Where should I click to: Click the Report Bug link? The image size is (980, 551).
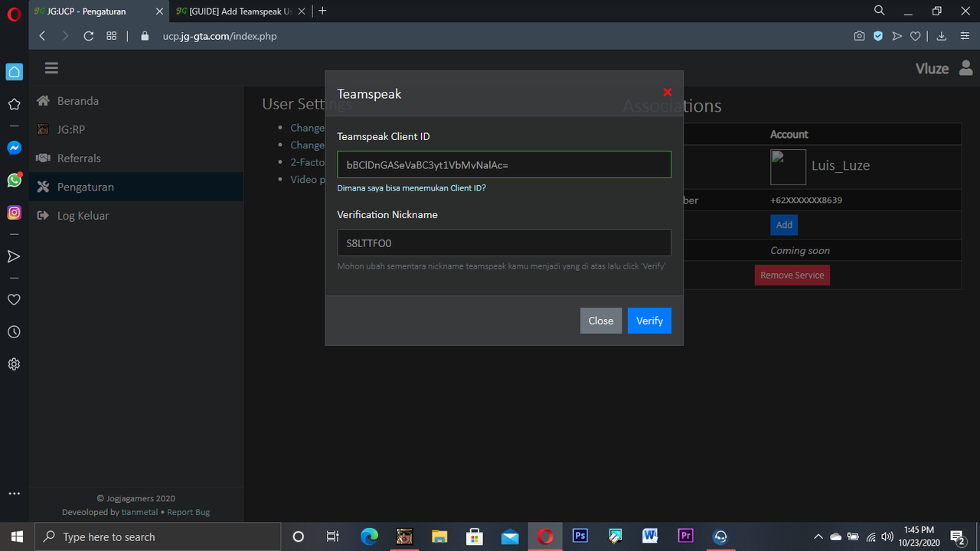[188, 512]
